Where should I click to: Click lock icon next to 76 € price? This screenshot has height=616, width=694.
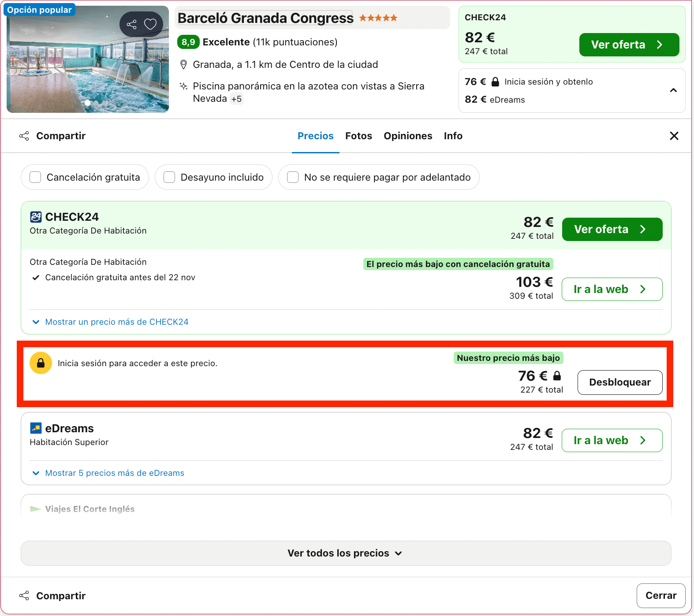[557, 376]
